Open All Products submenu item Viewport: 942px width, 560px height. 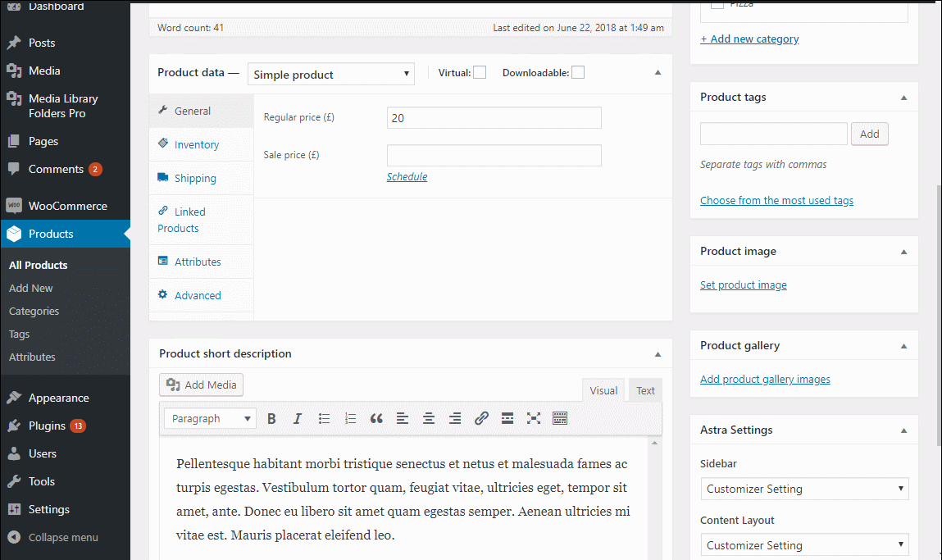point(38,265)
